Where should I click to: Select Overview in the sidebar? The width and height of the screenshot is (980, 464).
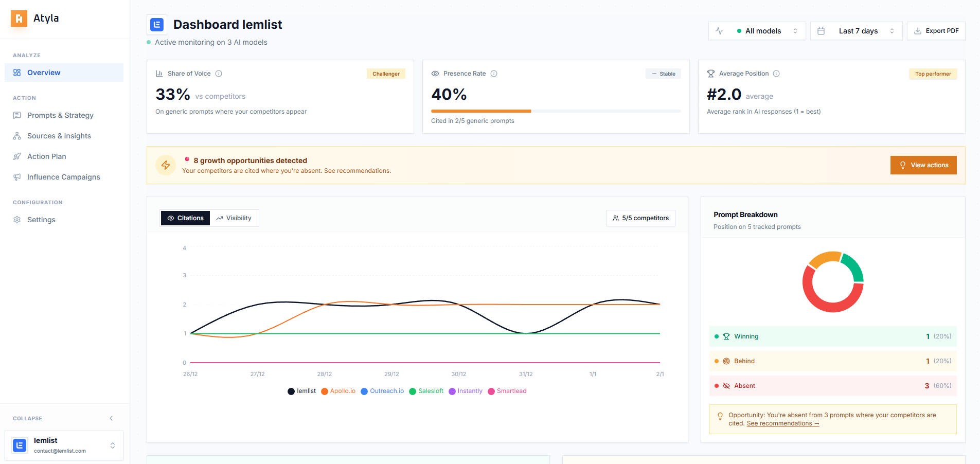[43, 73]
